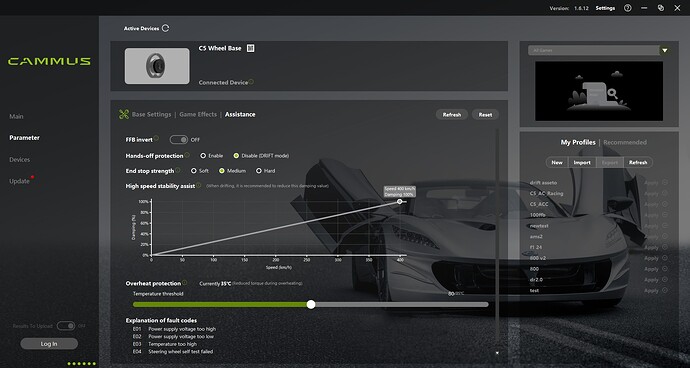Show info icon next to Overheat protection
Viewport: 690px width, 368px height.
point(184,283)
